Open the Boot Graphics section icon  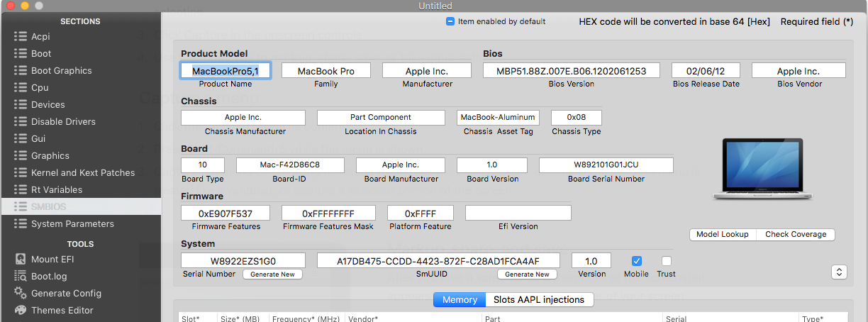(x=21, y=70)
